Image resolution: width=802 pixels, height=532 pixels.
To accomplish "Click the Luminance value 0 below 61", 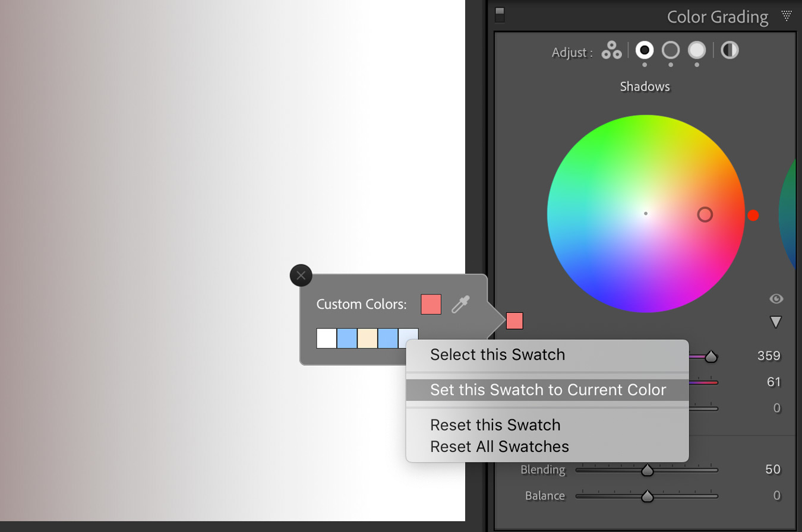I will [777, 408].
